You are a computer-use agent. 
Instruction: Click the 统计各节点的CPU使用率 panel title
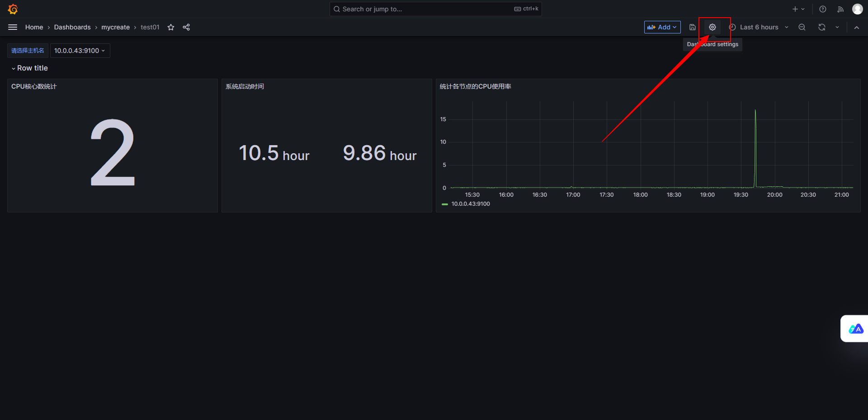click(x=475, y=86)
